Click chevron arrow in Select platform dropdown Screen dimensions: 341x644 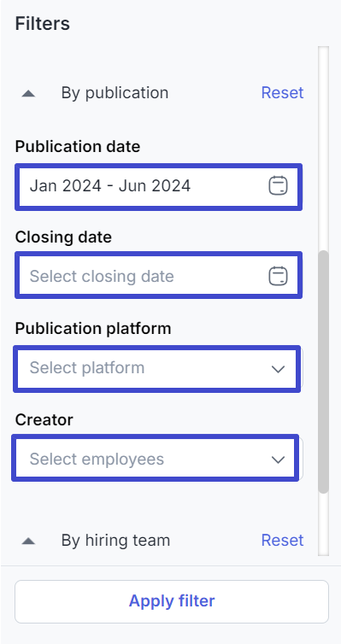pyautogui.click(x=278, y=369)
